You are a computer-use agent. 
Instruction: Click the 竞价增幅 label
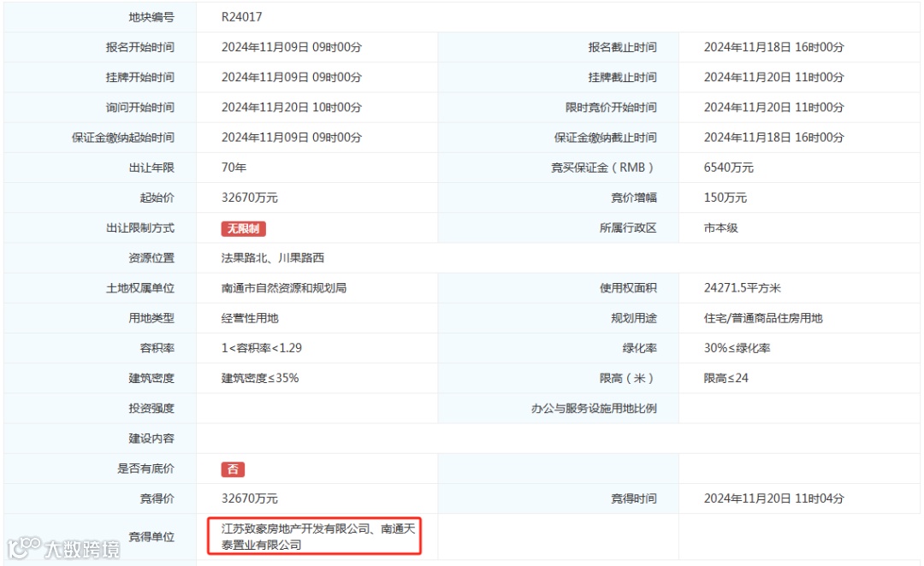click(634, 198)
